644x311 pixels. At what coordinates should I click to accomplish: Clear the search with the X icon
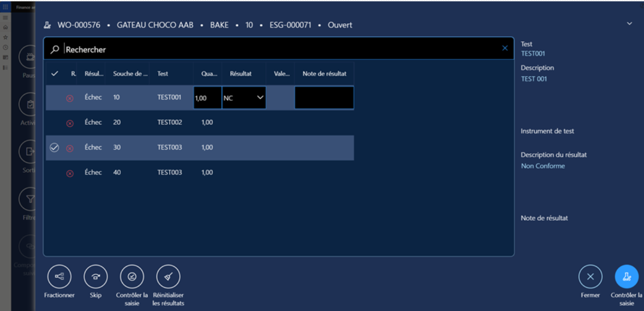(505, 48)
